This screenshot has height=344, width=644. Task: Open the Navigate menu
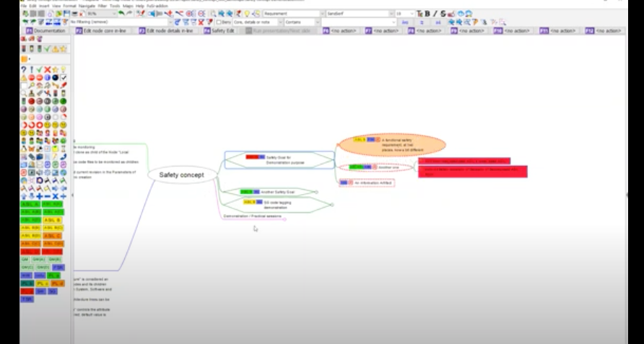pos(87,5)
